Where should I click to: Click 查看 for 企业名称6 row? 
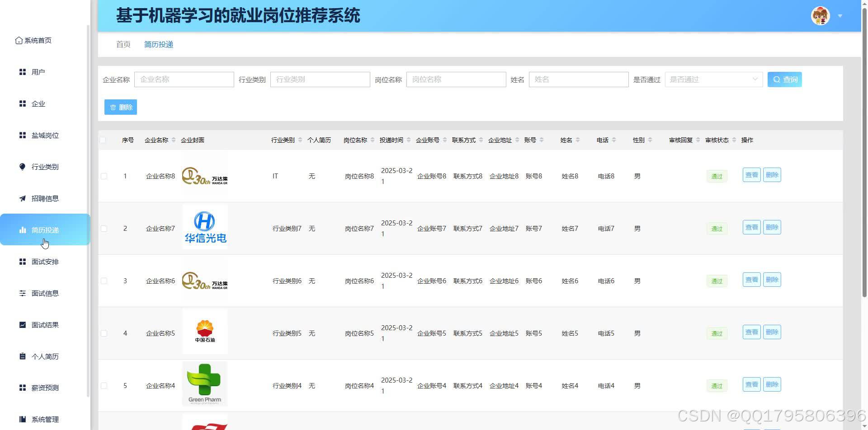(x=752, y=280)
